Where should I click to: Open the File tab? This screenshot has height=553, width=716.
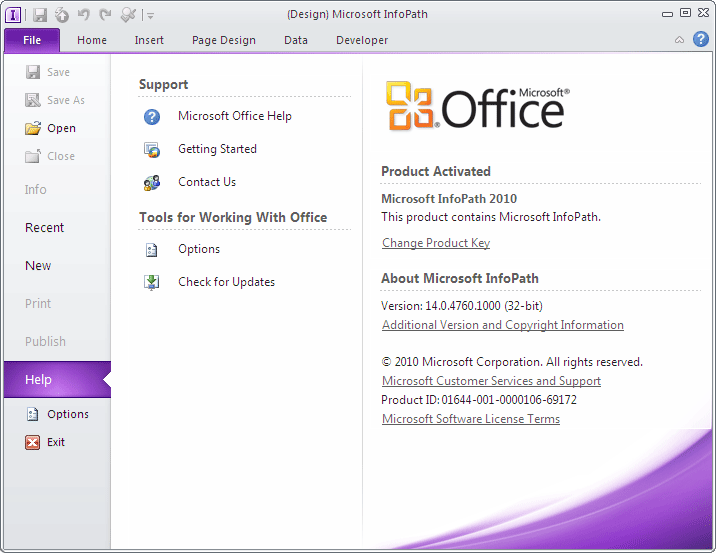[32, 40]
